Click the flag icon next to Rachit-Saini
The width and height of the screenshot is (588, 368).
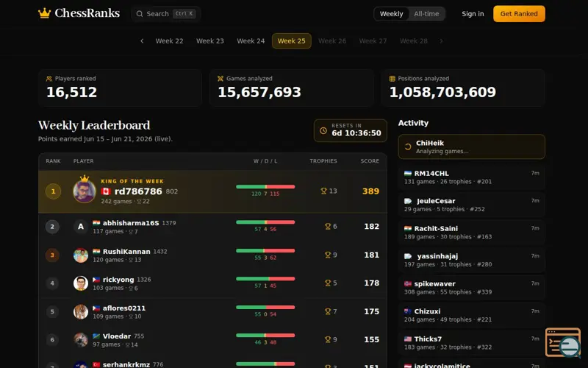point(408,228)
